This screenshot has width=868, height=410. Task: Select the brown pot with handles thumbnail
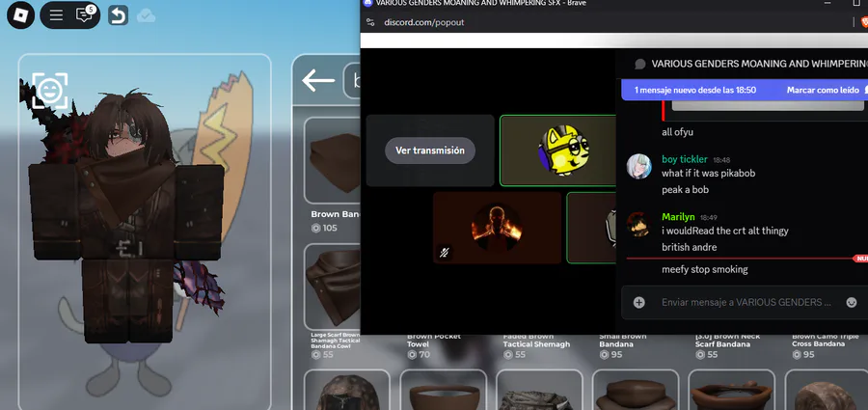(x=731, y=390)
